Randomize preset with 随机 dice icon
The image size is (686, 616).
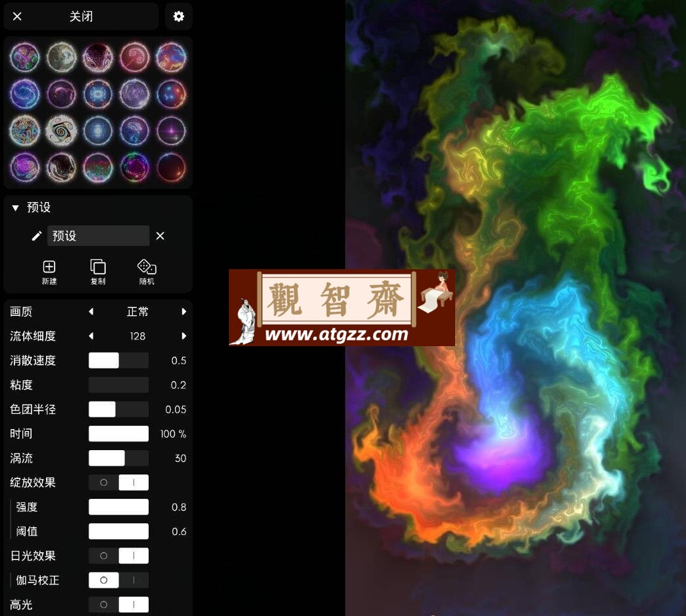(x=147, y=272)
